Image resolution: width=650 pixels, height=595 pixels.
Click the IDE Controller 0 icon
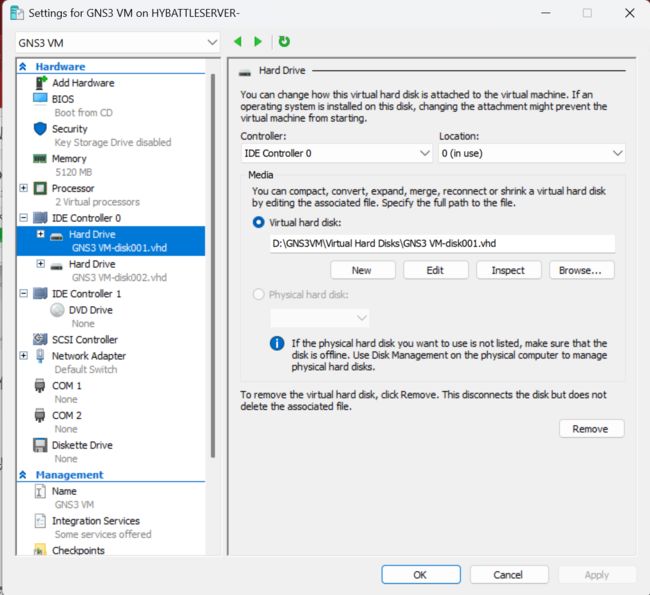click(40, 218)
